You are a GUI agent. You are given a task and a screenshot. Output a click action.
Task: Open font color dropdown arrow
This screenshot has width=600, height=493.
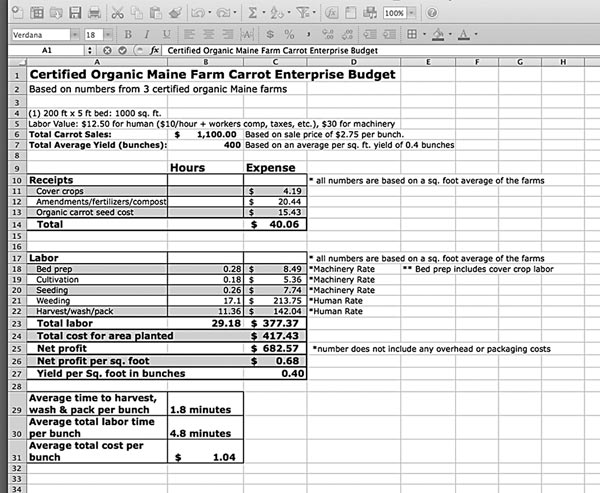pos(476,34)
